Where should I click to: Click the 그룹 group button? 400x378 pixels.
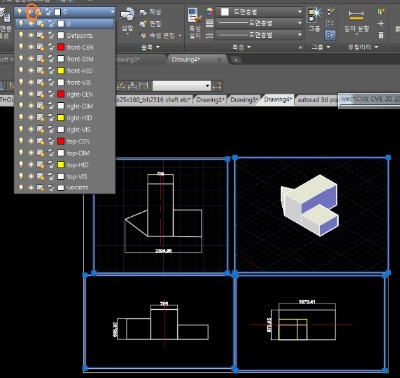tap(315, 19)
